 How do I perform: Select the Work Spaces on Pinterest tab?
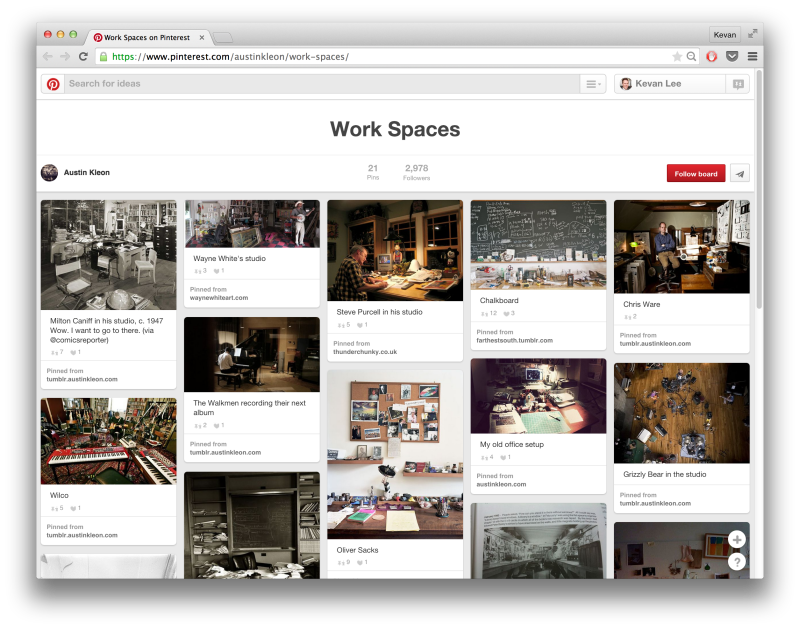click(150, 37)
